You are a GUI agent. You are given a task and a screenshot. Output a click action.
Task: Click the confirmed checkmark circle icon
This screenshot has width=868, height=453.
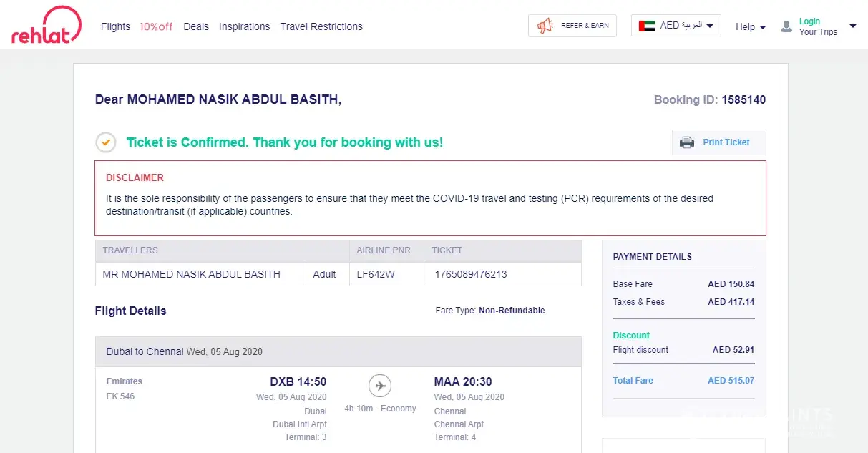[x=106, y=142]
